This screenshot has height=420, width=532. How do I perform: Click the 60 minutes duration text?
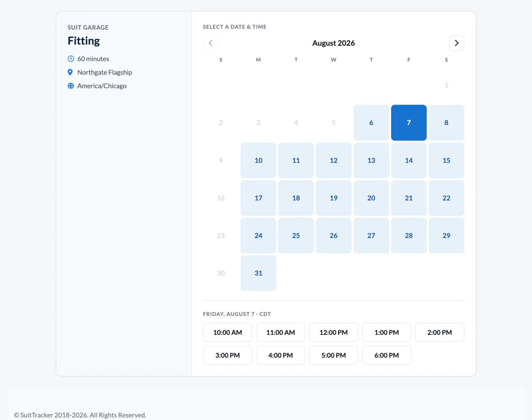tap(93, 59)
